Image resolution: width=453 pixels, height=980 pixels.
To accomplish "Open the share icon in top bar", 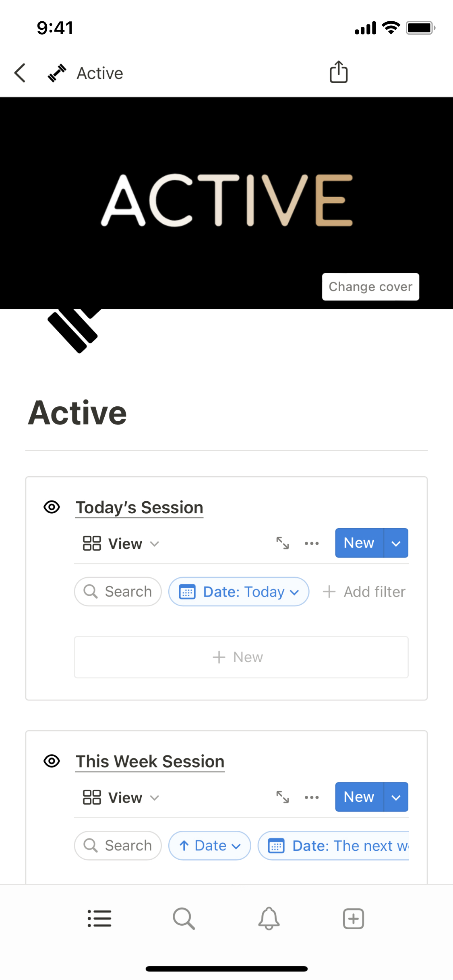I will pos(339,72).
